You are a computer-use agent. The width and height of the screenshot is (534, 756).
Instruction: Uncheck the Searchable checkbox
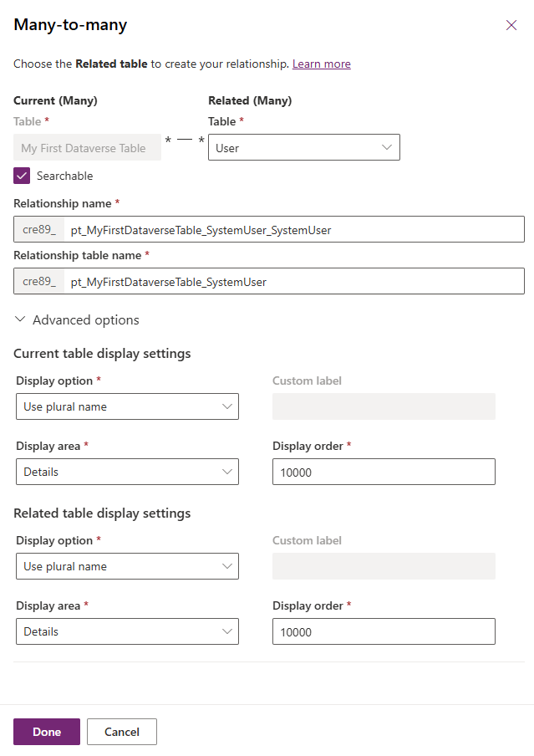(22, 176)
